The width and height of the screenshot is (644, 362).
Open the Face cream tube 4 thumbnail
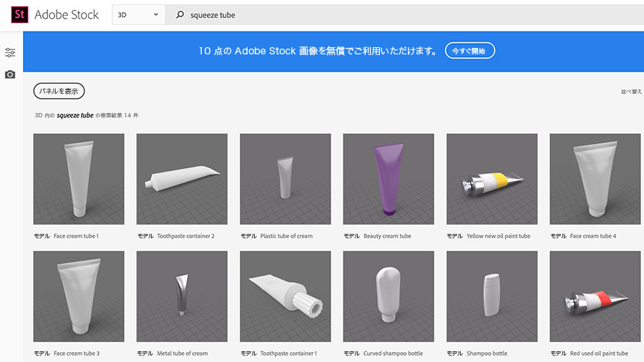595,179
